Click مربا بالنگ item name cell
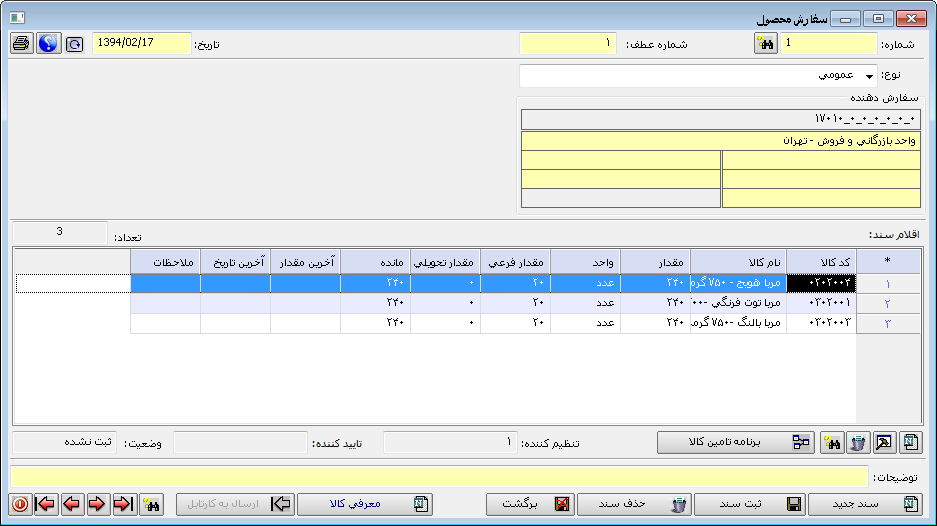This screenshot has width=937, height=526. [738, 323]
